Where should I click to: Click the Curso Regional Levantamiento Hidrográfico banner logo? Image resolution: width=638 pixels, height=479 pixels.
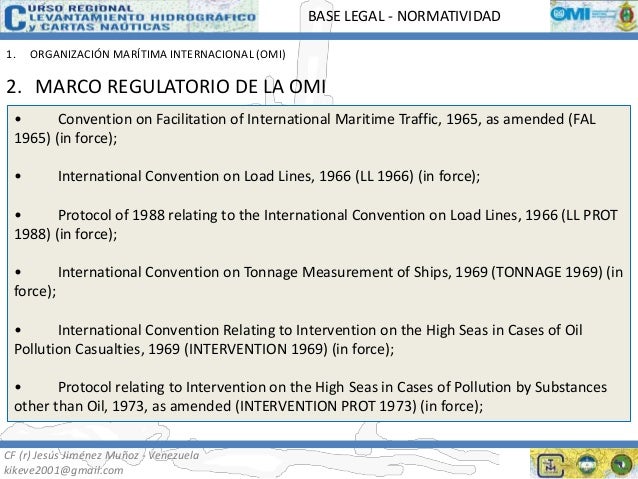[x=129, y=16]
